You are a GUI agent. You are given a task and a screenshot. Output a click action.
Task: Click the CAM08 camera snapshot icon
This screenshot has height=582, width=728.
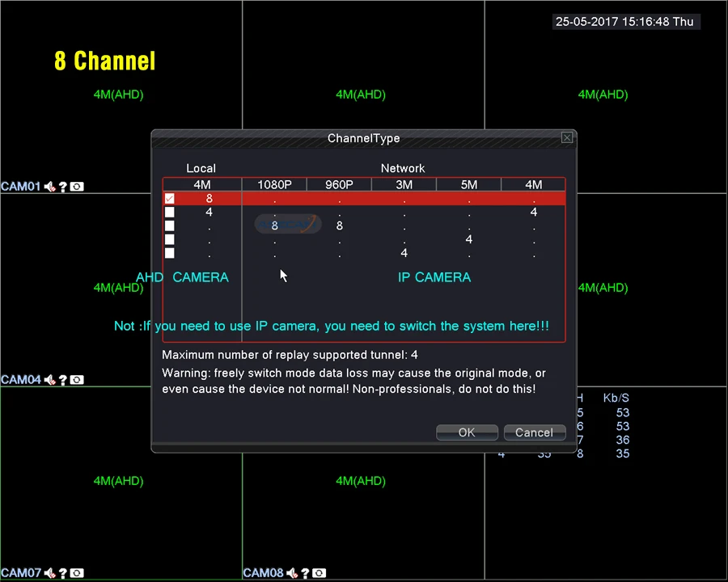click(320, 573)
